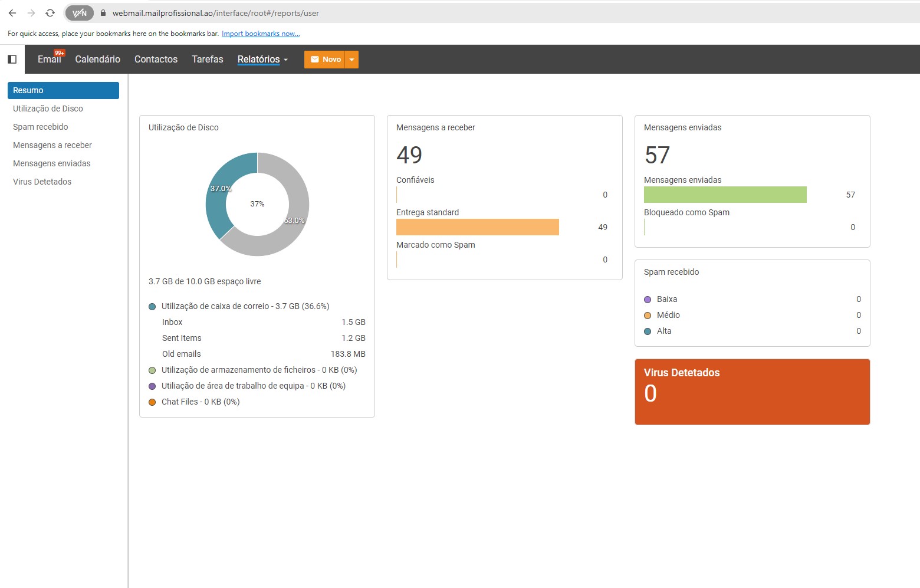Click the large 49 received count
This screenshot has height=588, width=920.
click(x=409, y=155)
